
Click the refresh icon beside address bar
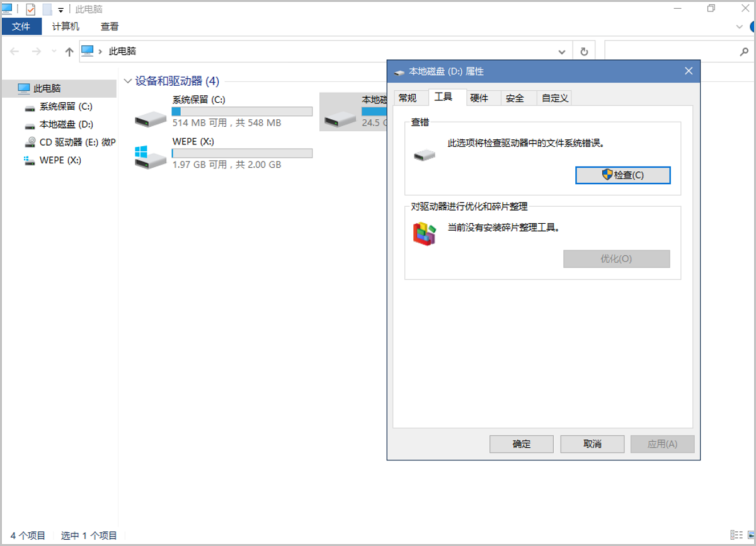584,52
